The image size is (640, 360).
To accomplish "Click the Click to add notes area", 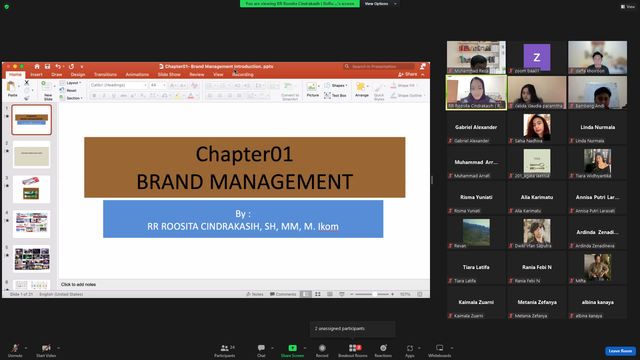I will pyautogui.click(x=244, y=284).
